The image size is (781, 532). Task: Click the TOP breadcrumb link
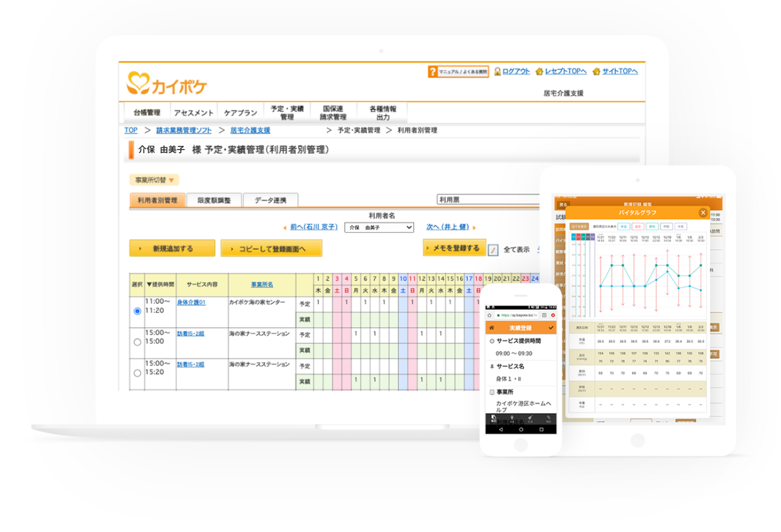tap(130, 130)
